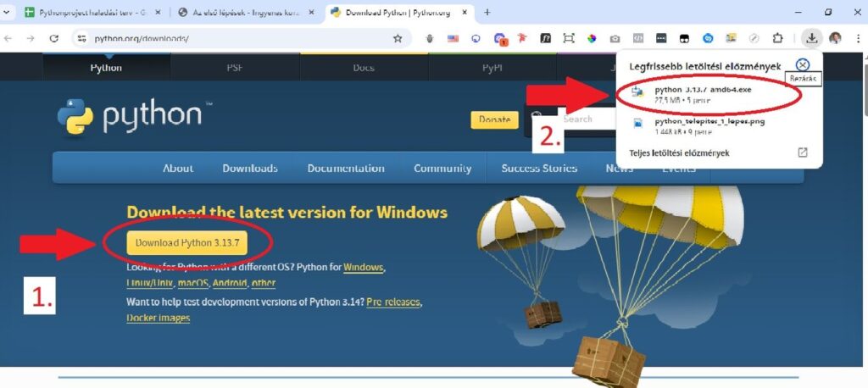Image resolution: width=868 pixels, height=388 pixels.
Task: Open the About navigation menu
Action: click(178, 169)
